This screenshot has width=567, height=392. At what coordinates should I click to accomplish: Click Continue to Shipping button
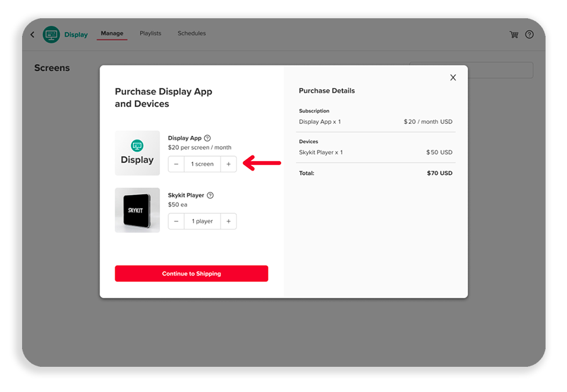pos(192,274)
